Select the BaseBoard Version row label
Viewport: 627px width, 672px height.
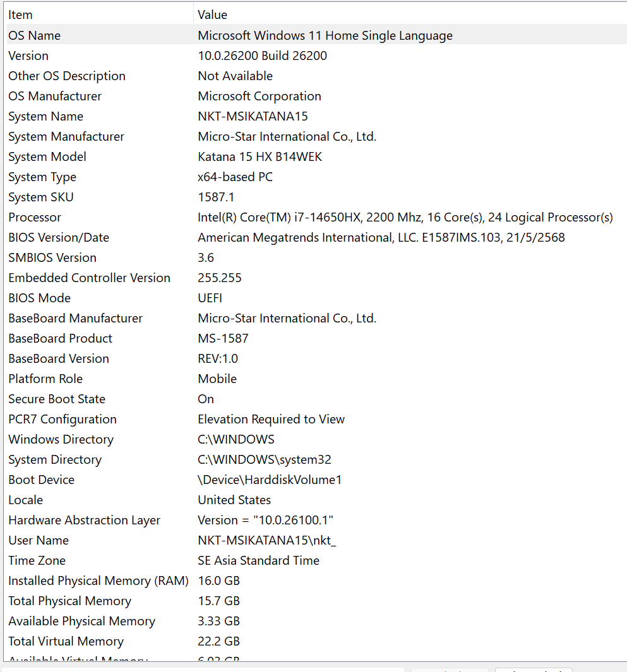tap(59, 358)
